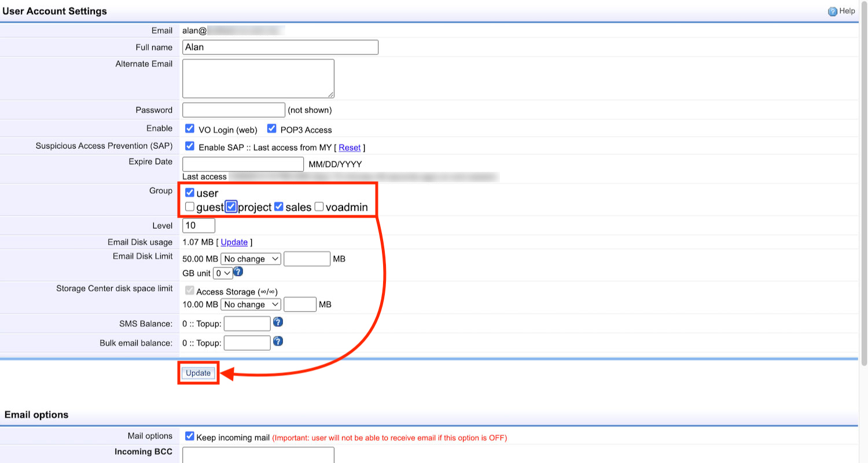The height and width of the screenshot is (463, 868).
Task: Click the page's vertical scrollbar
Action: pyautogui.click(x=864, y=174)
